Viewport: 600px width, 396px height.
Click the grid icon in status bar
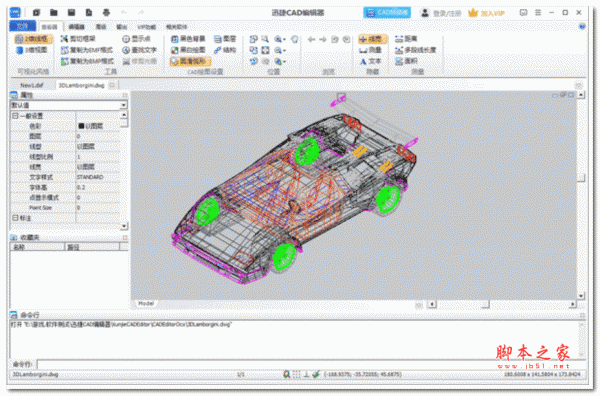(296, 374)
